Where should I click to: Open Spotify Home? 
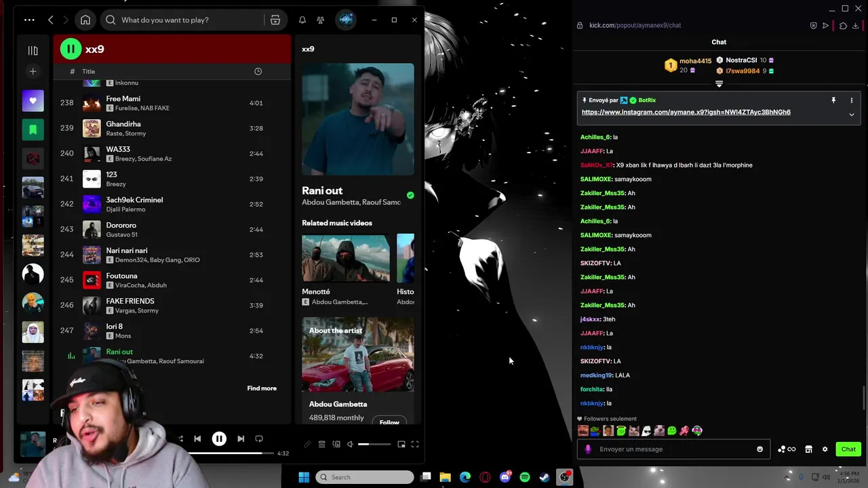pyautogui.click(x=85, y=20)
